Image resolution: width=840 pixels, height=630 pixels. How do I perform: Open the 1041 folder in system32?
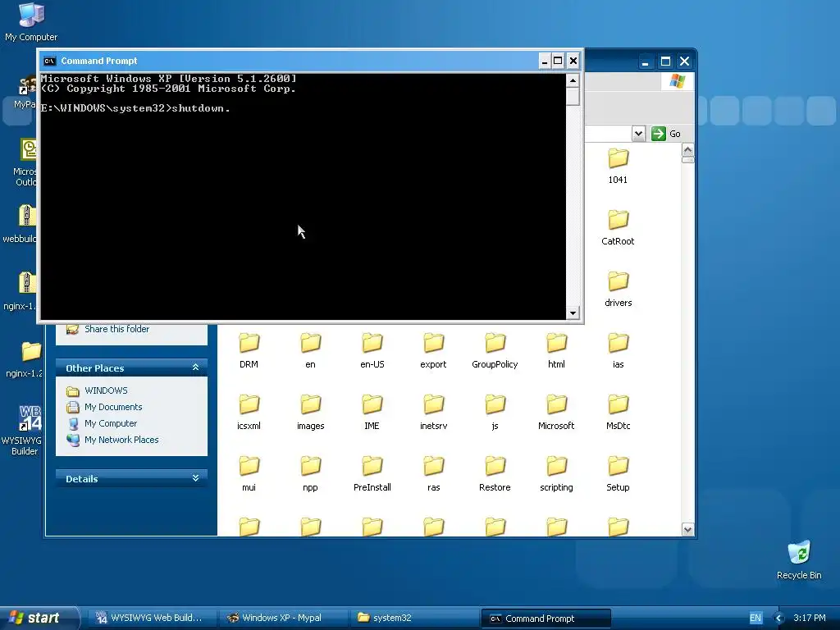coord(618,167)
